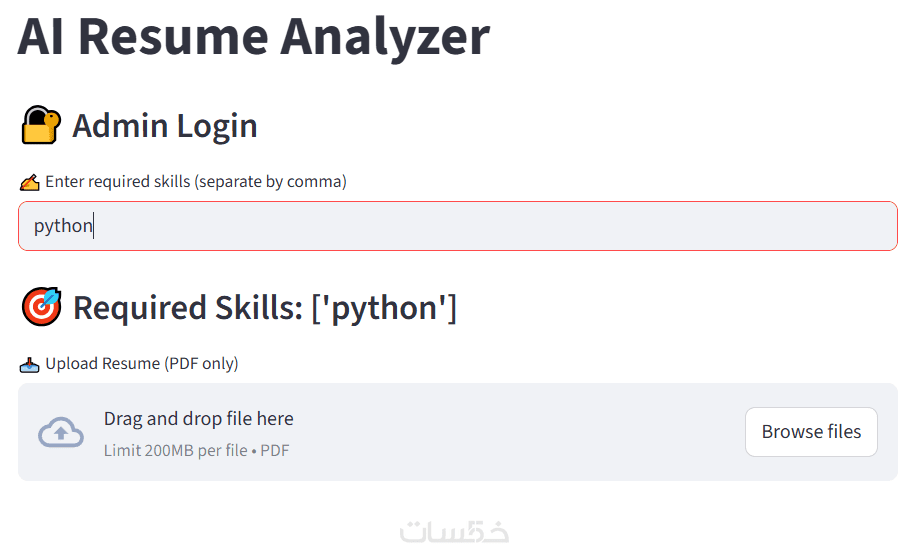Click the Admin Login heading text

point(165,126)
